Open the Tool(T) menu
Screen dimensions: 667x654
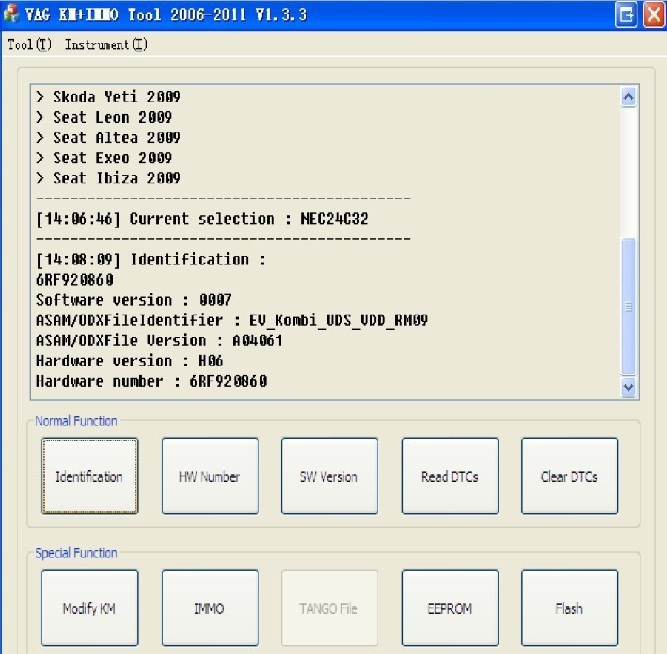[x=29, y=44]
